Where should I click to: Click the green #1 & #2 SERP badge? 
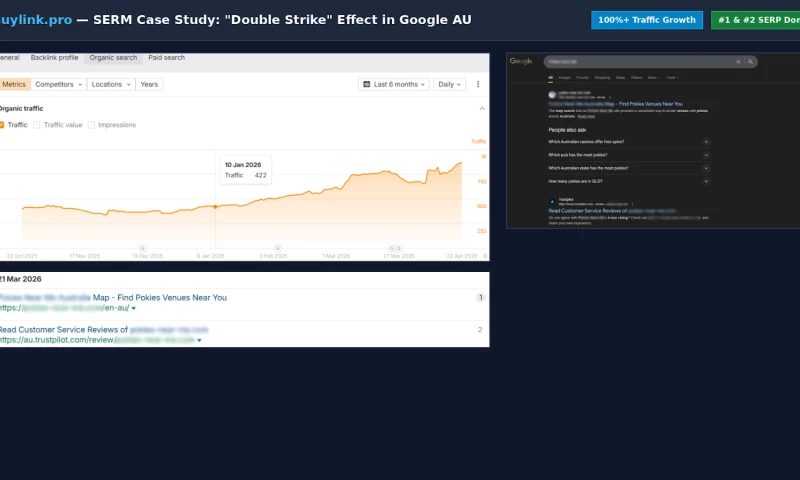[756, 20]
